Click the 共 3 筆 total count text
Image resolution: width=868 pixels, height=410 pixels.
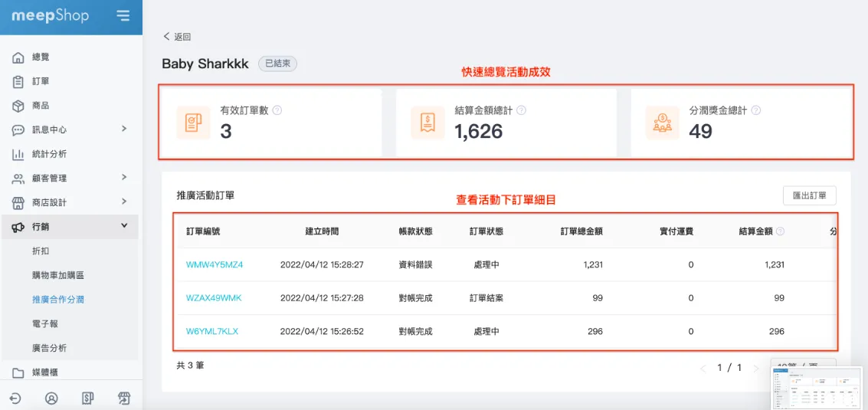pyautogui.click(x=190, y=366)
